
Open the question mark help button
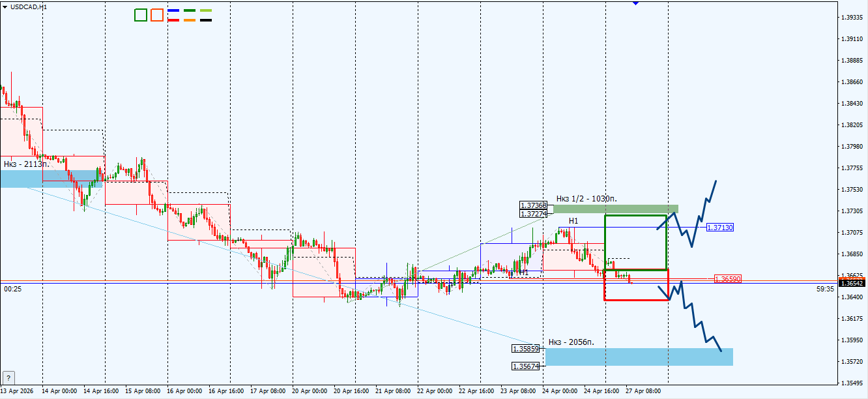tap(9, 378)
